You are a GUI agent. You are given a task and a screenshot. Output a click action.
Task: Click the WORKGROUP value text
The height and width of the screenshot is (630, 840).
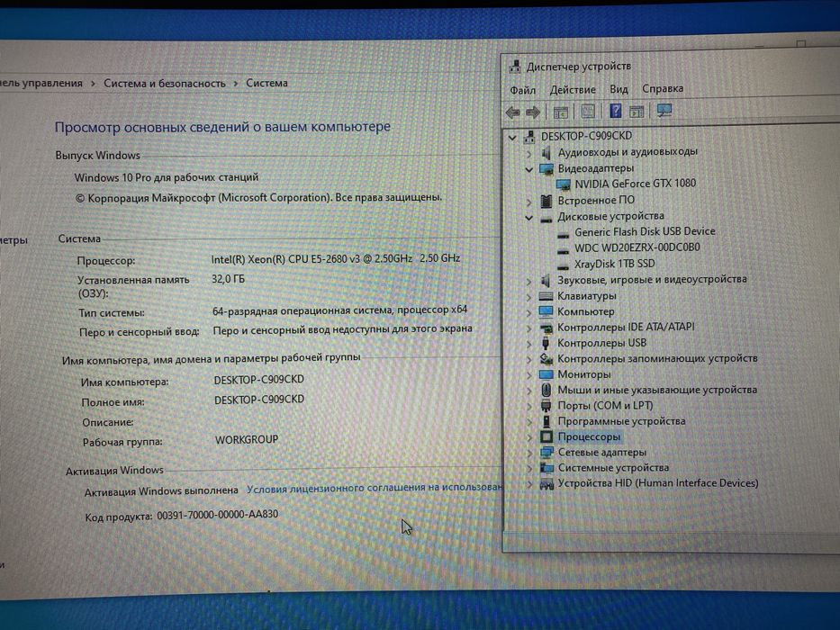247,440
